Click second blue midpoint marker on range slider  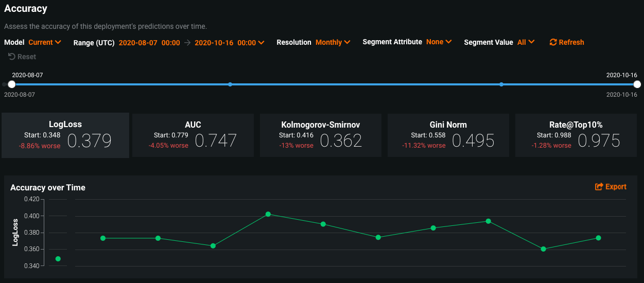501,84
